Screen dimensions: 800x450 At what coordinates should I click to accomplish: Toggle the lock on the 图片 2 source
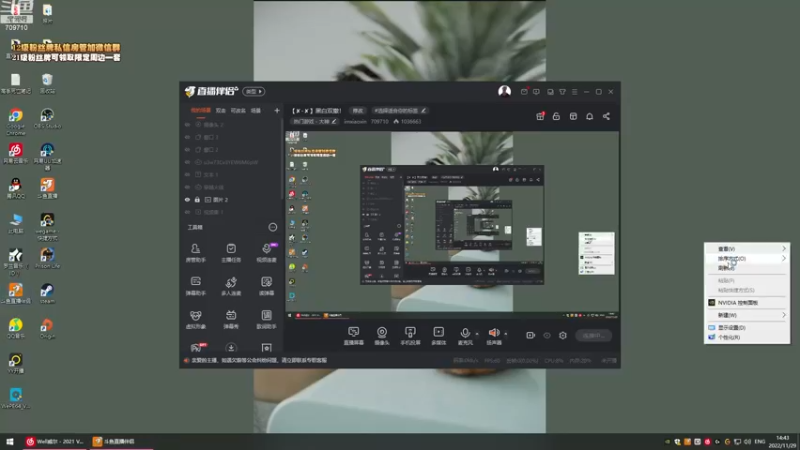[197, 199]
